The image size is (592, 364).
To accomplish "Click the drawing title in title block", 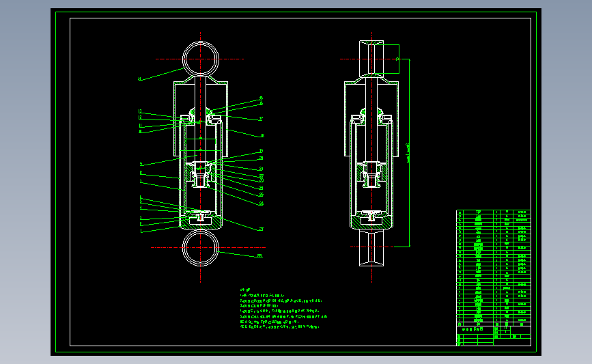I will coord(473,329).
